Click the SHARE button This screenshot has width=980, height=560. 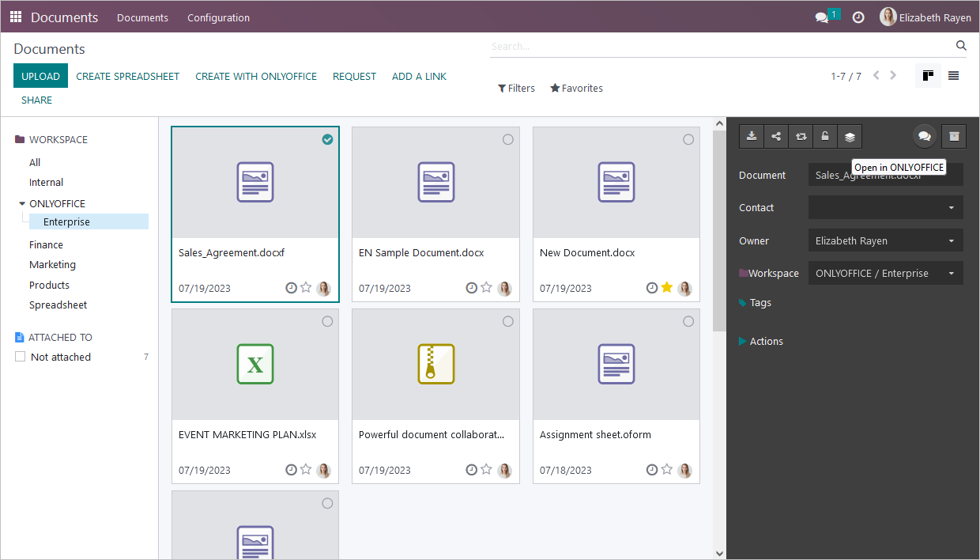[36, 100]
